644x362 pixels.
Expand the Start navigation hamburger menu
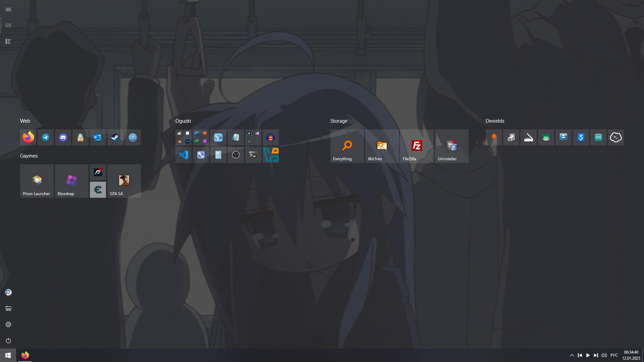coord(8,9)
